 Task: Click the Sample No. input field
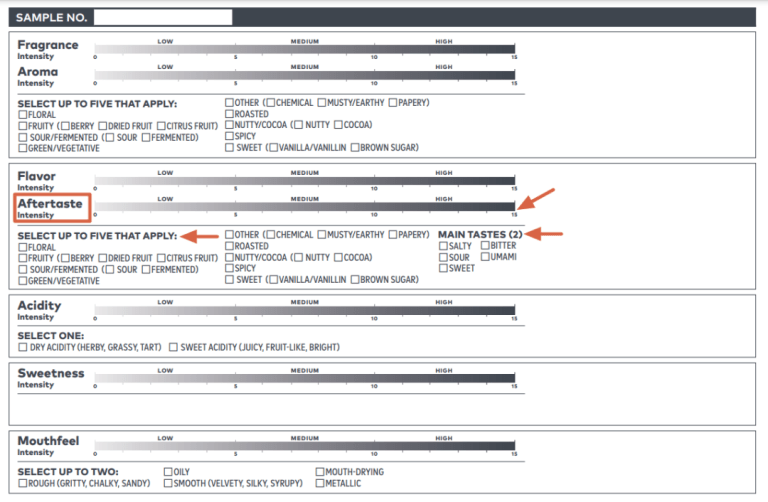click(162, 17)
